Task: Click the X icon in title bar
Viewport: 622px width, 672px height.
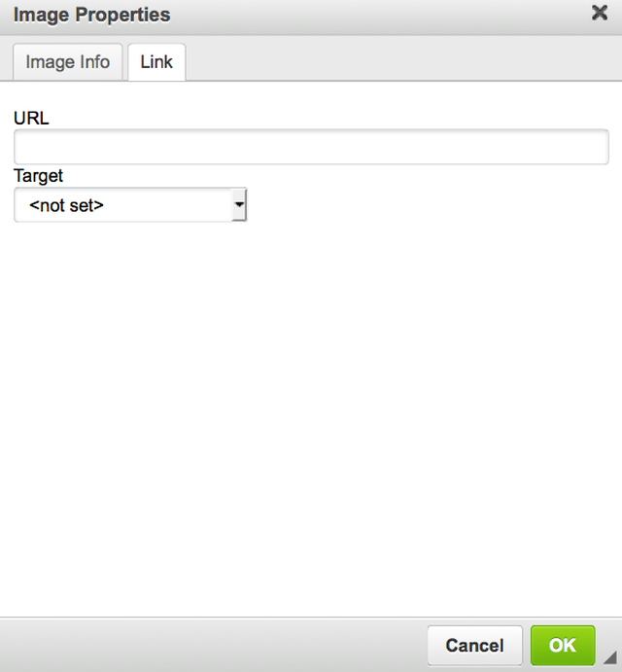Action: [x=599, y=14]
